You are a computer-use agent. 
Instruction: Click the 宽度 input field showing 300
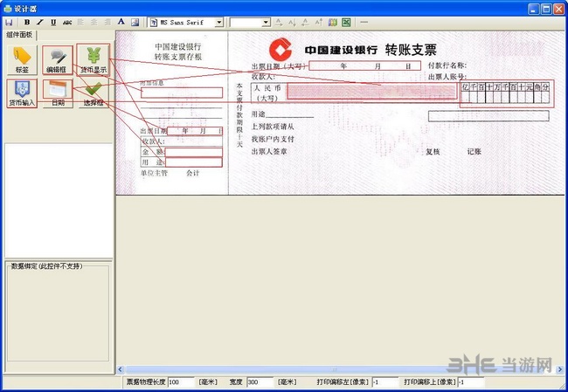coord(260,382)
